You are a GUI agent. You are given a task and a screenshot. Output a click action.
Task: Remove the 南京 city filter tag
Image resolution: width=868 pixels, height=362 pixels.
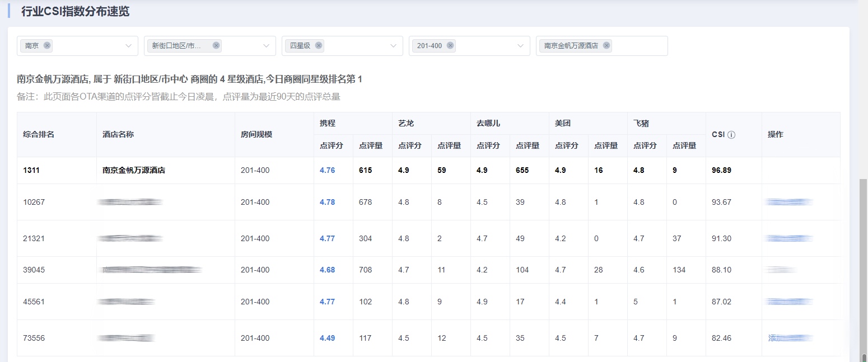coord(47,46)
